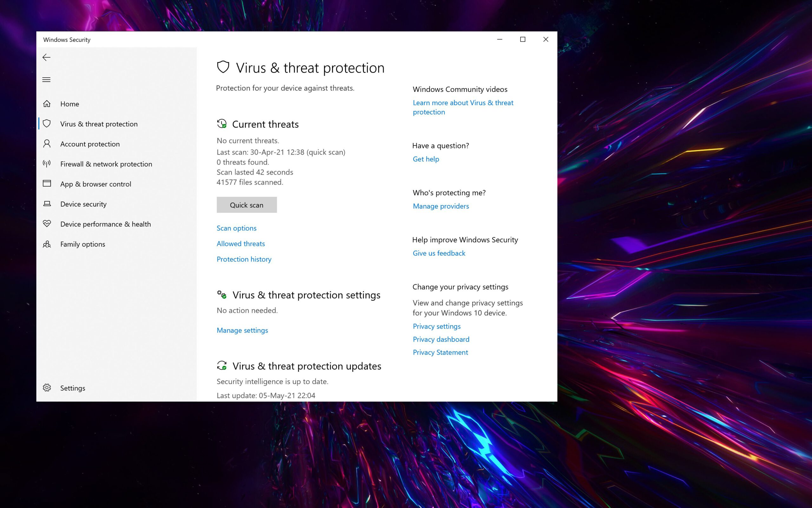Viewport: 812px width, 508px height.
Task: Minimize the Windows Security window
Action: tap(500, 39)
